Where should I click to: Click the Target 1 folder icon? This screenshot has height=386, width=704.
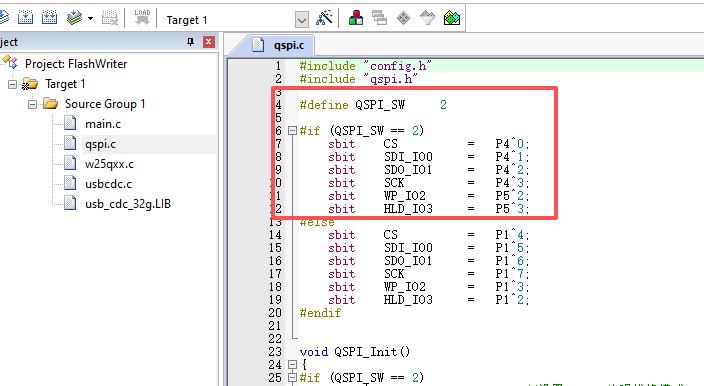point(30,84)
